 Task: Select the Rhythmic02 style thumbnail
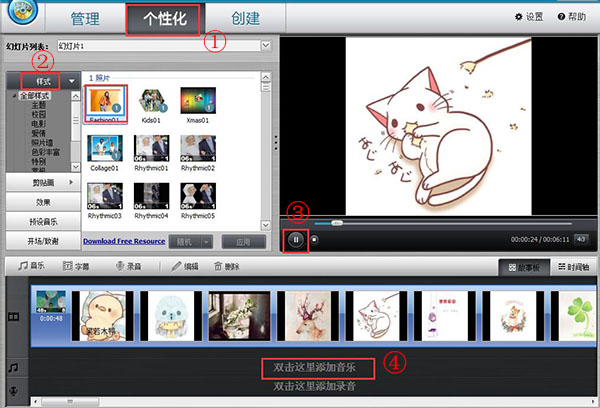click(x=198, y=153)
